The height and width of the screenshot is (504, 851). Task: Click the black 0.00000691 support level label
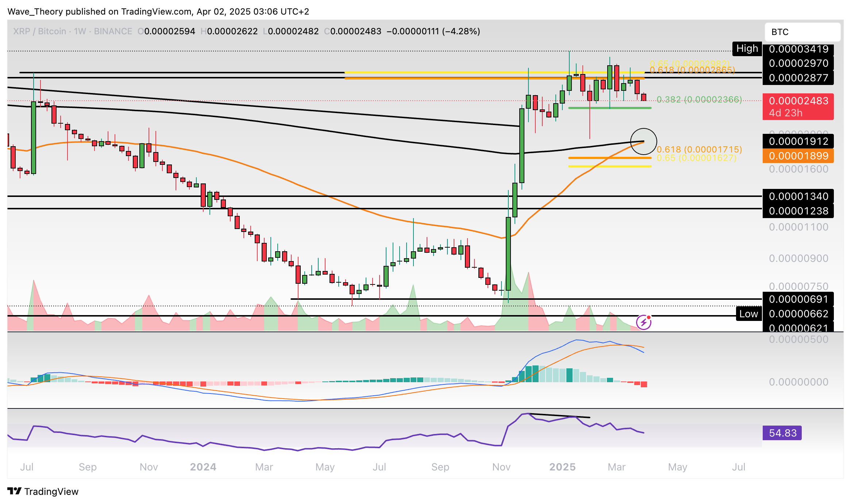pyautogui.click(x=798, y=299)
